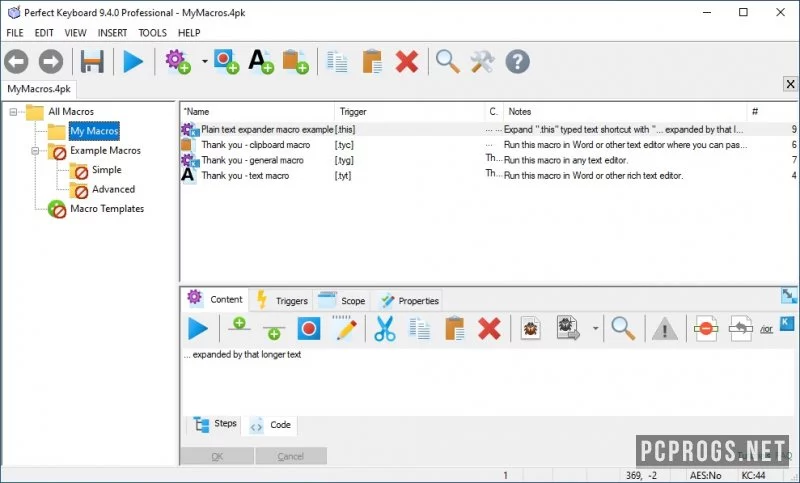Sort list by Trigger column header
Image resolution: width=800 pixels, height=483 pixels.
click(x=409, y=112)
